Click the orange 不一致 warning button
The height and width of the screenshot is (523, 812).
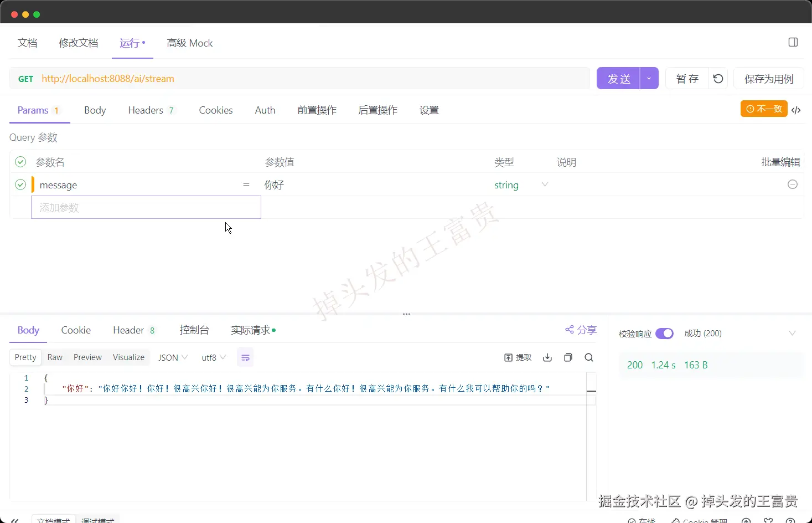764,109
